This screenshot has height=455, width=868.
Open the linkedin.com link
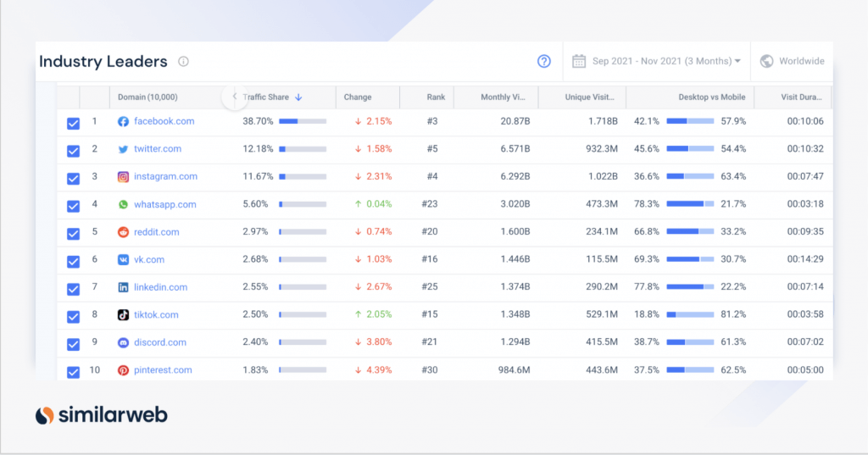[160, 287]
